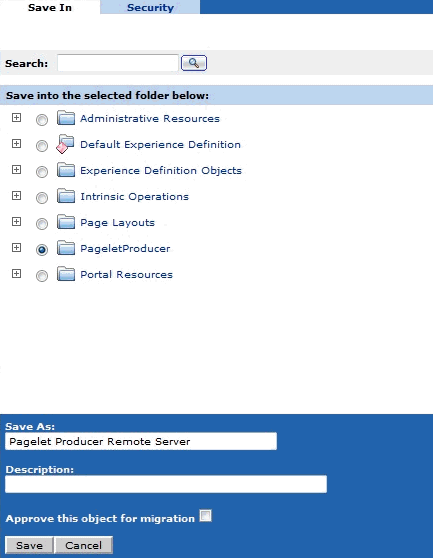Click the Portal Resources folder icon
Image resolution: width=433 pixels, height=558 pixels.
click(x=66, y=274)
